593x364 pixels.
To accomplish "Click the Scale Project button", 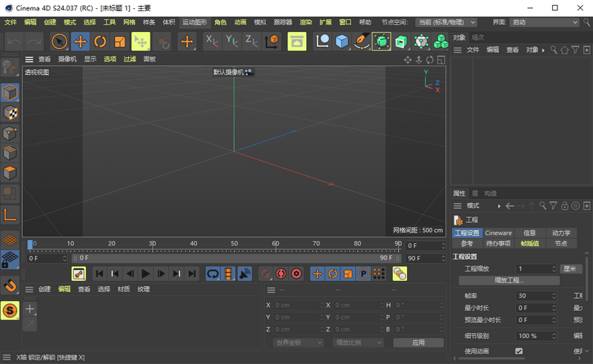I will [509, 280].
